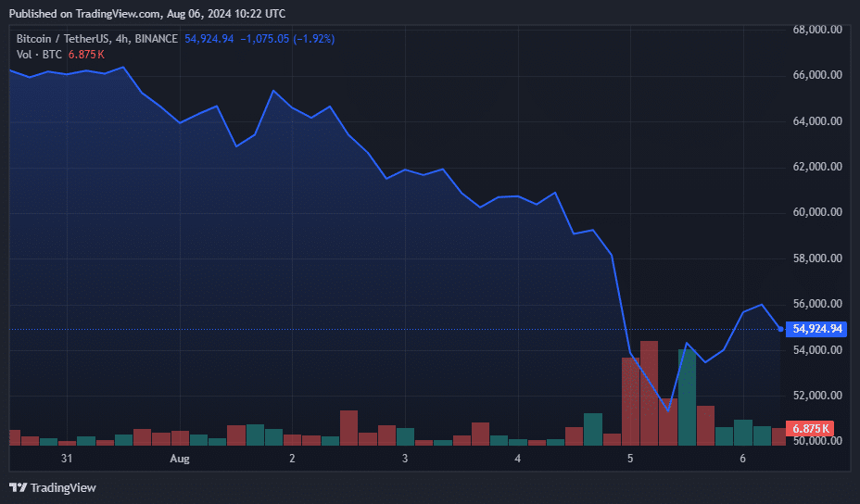Click the '4' date label on time axis
The width and height of the screenshot is (860, 504).
point(518,459)
